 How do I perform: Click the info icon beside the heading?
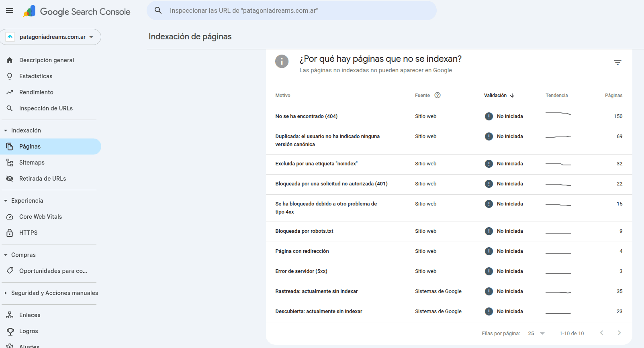[x=282, y=61]
